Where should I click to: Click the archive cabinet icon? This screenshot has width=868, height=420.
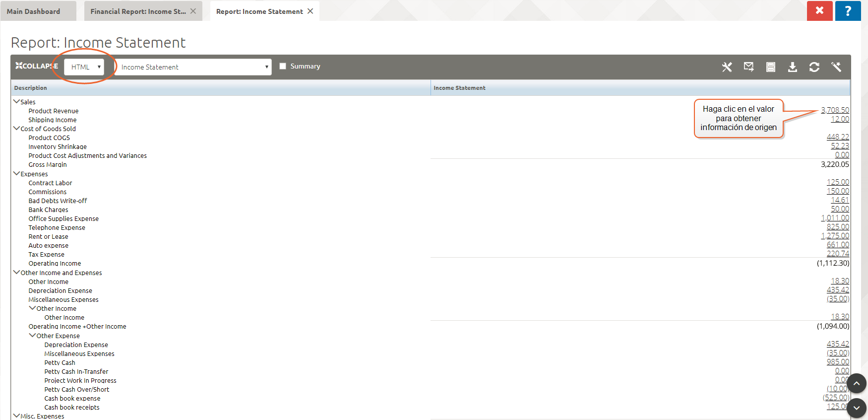tap(770, 67)
